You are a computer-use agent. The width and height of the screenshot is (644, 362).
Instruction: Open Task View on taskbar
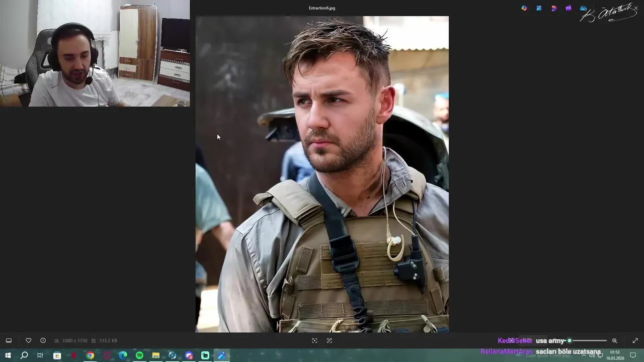tap(40, 355)
